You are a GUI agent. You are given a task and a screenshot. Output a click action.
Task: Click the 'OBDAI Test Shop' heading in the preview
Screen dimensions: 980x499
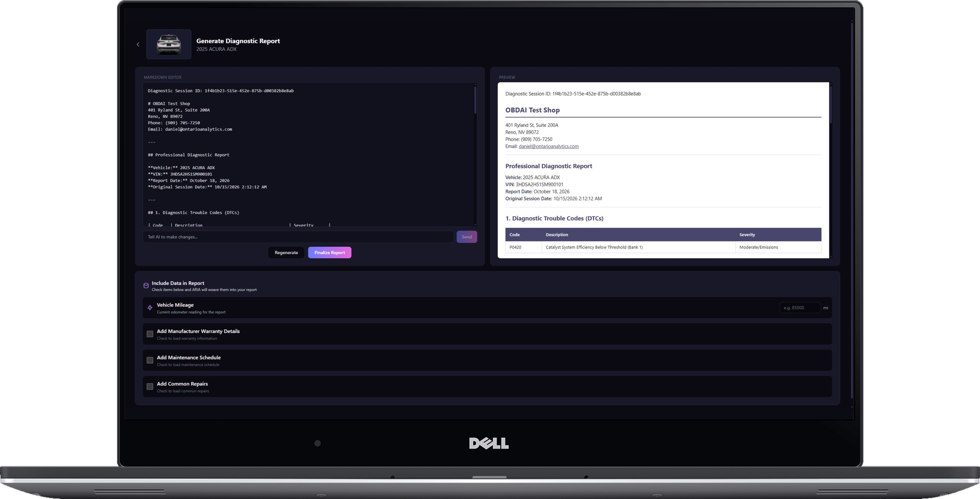coord(532,110)
